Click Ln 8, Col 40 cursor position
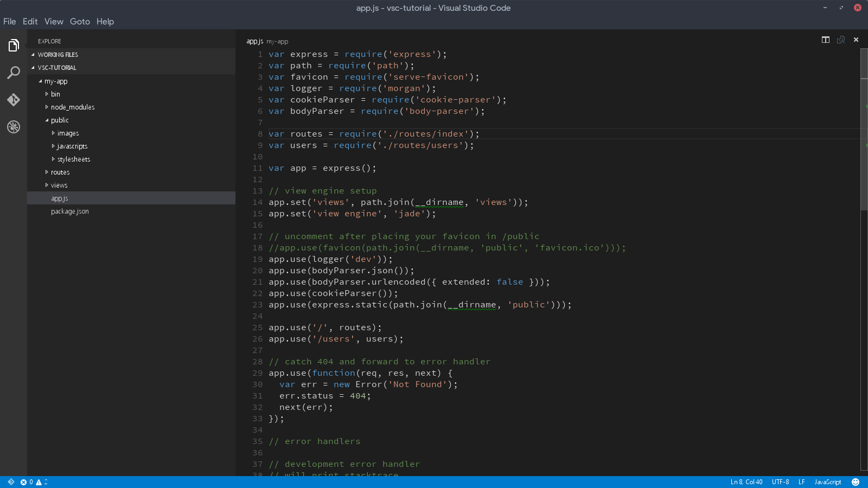The width and height of the screenshot is (868, 488). coord(746,482)
